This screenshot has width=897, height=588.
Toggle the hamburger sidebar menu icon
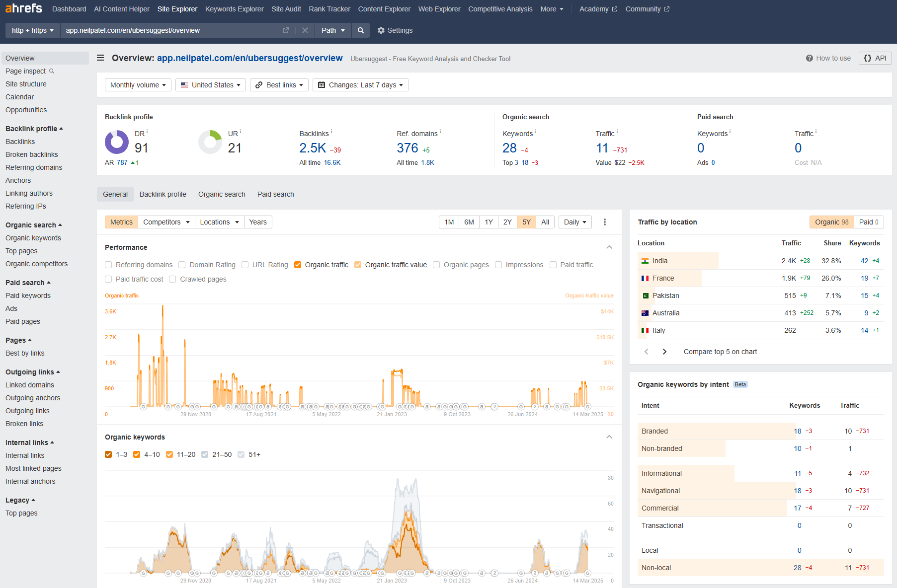(100, 58)
